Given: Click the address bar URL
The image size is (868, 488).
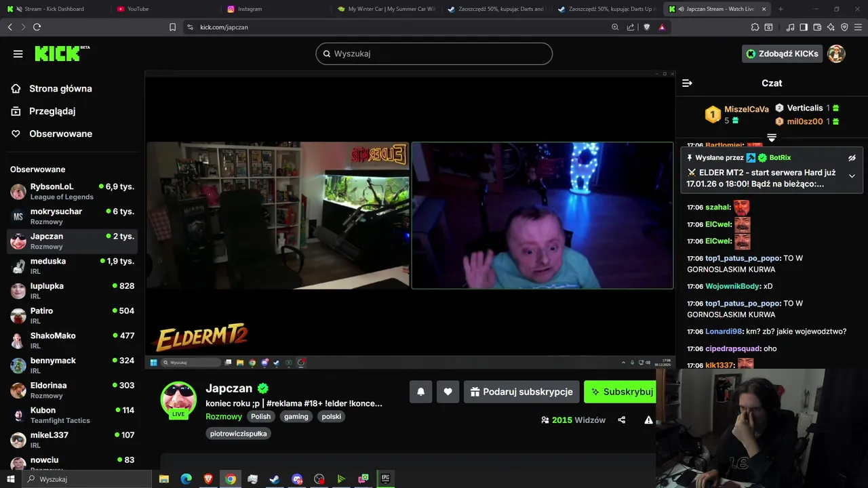Looking at the screenshot, I should 224,27.
